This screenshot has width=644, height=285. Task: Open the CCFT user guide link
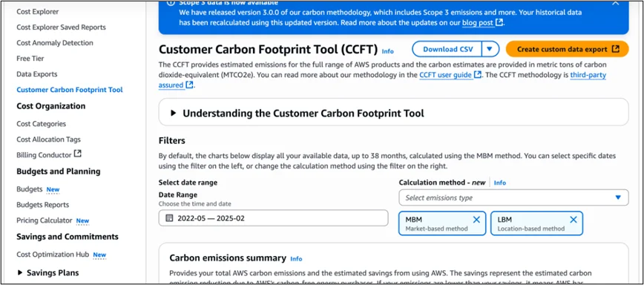(x=445, y=75)
